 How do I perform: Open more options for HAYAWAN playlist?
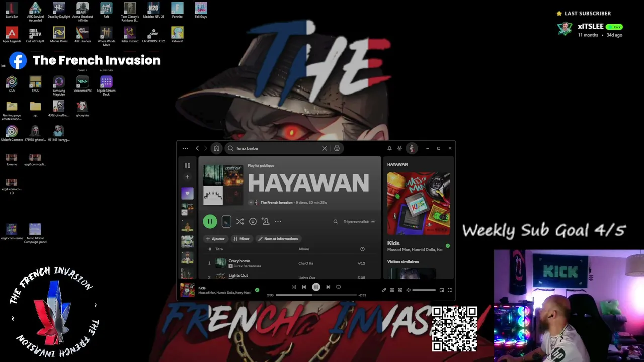[x=278, y=221]
